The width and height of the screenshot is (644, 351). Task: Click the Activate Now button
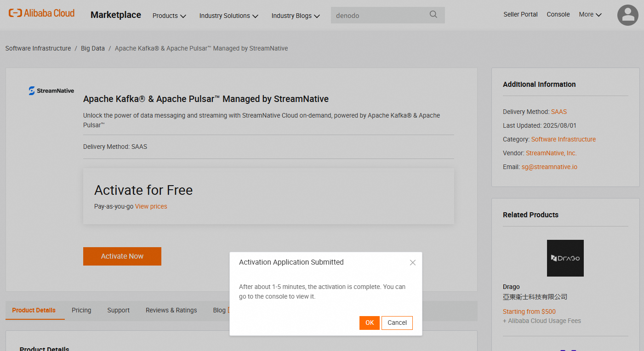pos(122,256)
